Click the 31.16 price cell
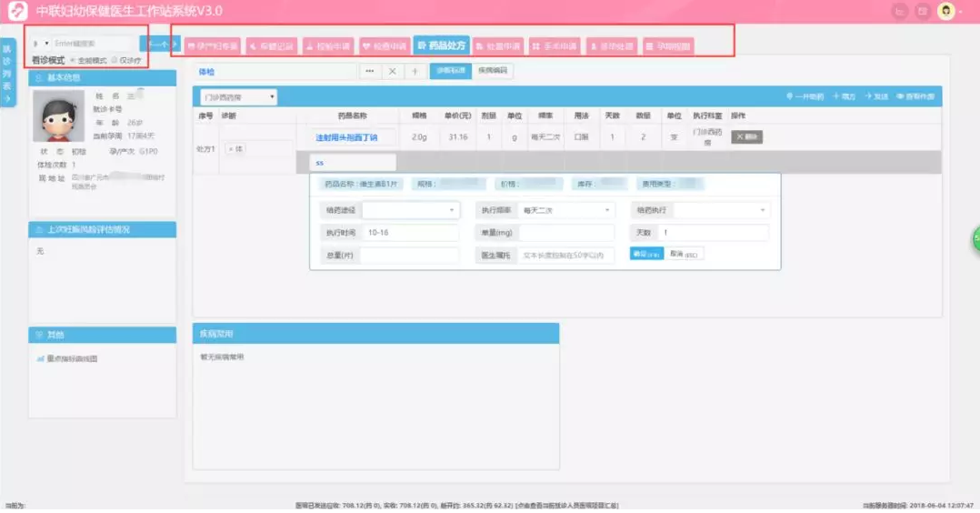The height and width of the screenshot is (513, 980). (457, 137)
